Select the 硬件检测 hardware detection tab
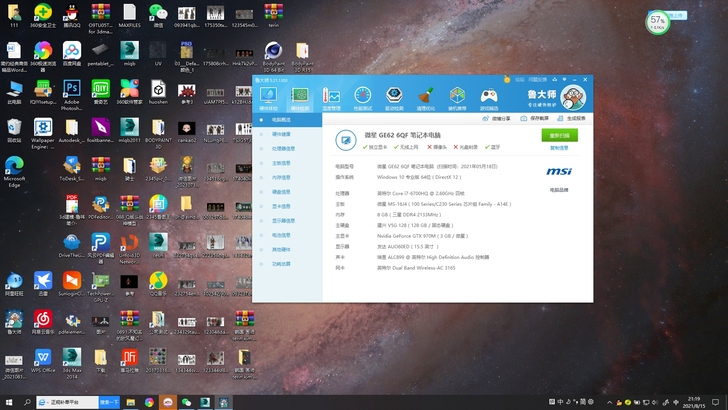The width and height of the screenshot is (728, 410). tap(299, 98)
